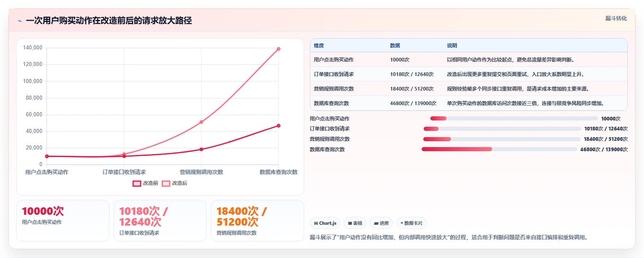Click the 改造前 data point at 营销规则调用次数

(201, 149)
